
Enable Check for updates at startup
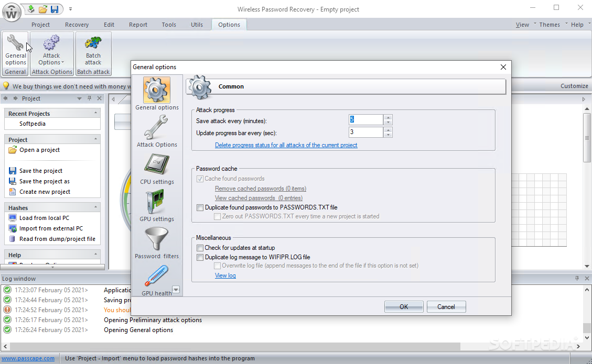click(200, 248)
